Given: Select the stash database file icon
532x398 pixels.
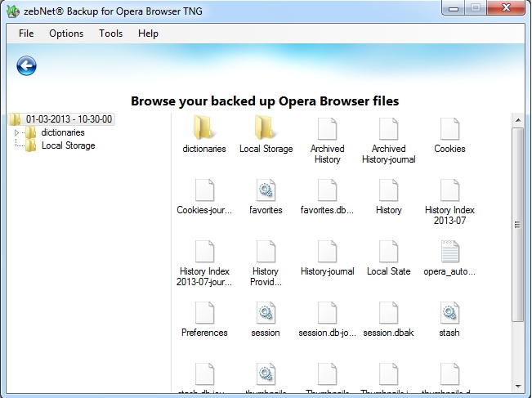Looking at the screenshot, I should pos(449,312).
